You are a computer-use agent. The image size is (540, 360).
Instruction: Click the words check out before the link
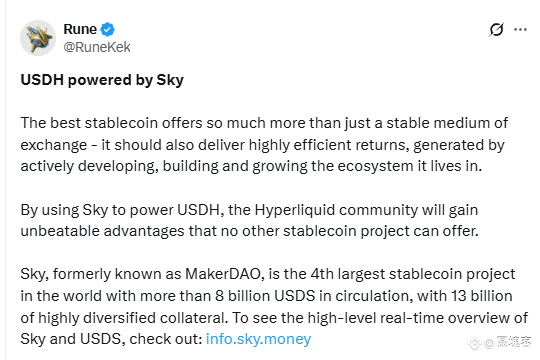pyautogui.click(x=165, y=339)
